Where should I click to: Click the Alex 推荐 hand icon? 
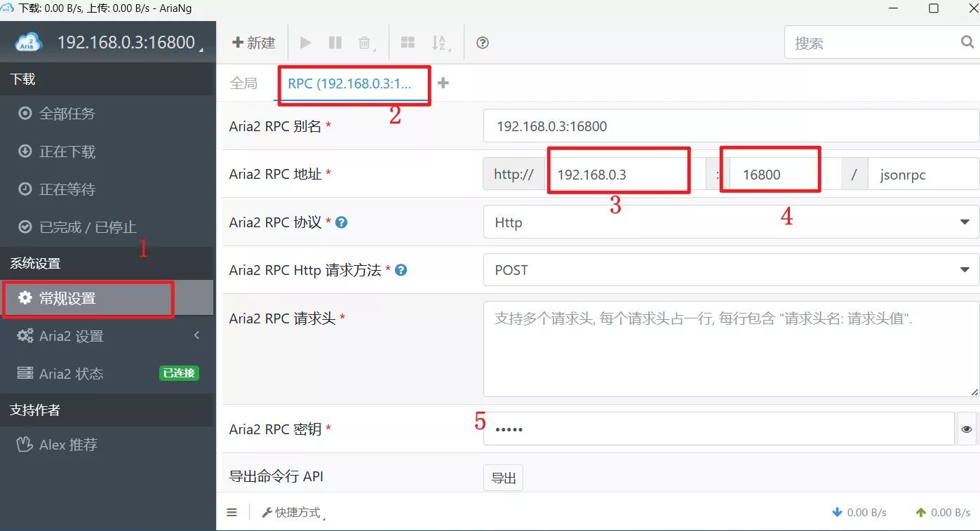click(25, 444)
